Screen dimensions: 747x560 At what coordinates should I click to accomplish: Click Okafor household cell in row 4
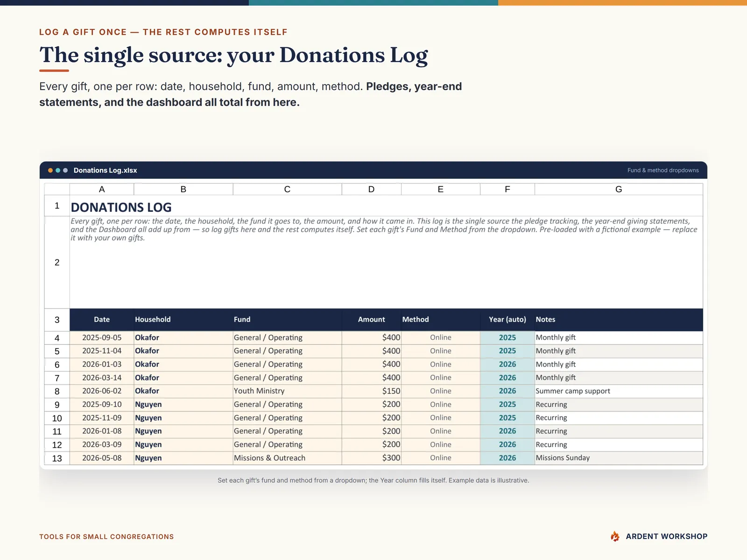pyautogui.click(x=183, y=337)
